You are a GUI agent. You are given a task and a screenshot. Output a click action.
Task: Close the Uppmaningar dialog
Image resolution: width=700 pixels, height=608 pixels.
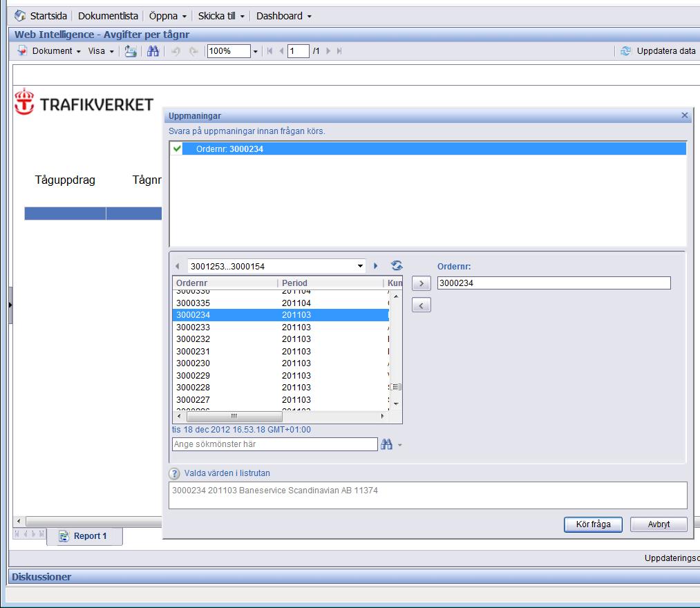[684, 115]
